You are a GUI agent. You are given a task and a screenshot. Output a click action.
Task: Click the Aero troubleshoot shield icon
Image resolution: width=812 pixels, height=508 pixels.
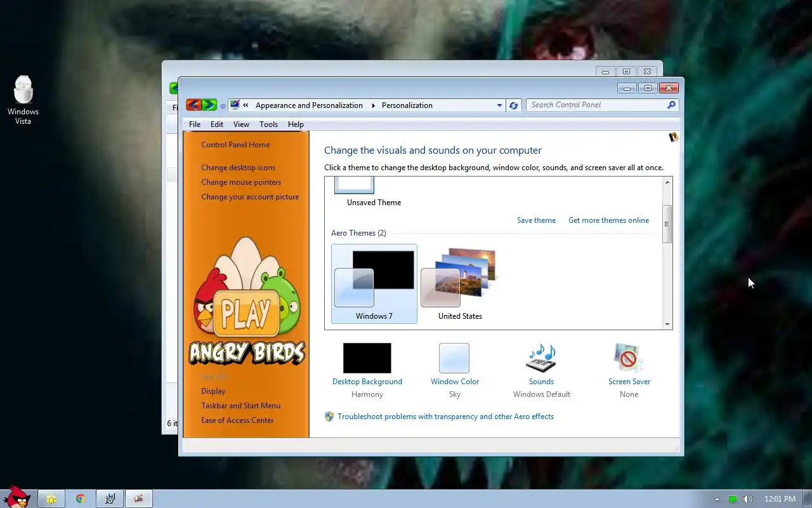(329, 417)
